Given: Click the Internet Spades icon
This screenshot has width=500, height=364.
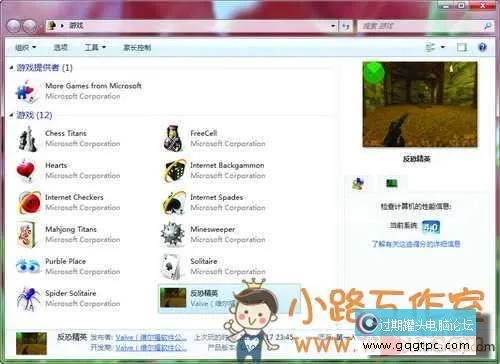Looking at the screenshot, I should click(x=173, y=202).
